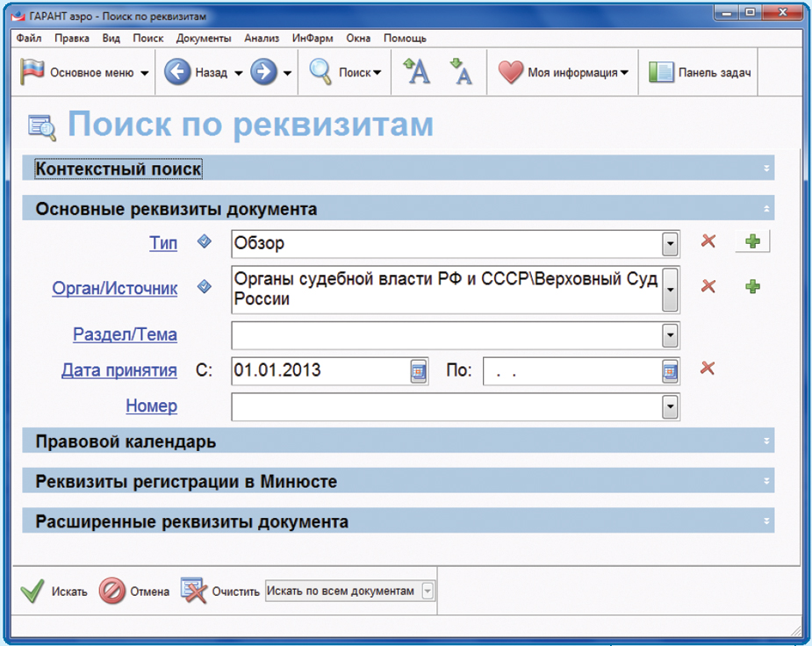Open the Анализ menu

(x=262, y=39)
